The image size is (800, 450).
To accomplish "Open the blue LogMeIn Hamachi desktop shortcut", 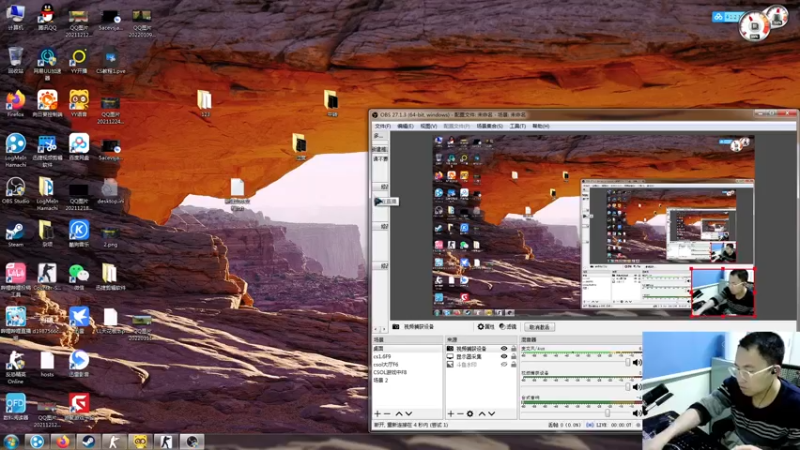I will click(16, 149).
